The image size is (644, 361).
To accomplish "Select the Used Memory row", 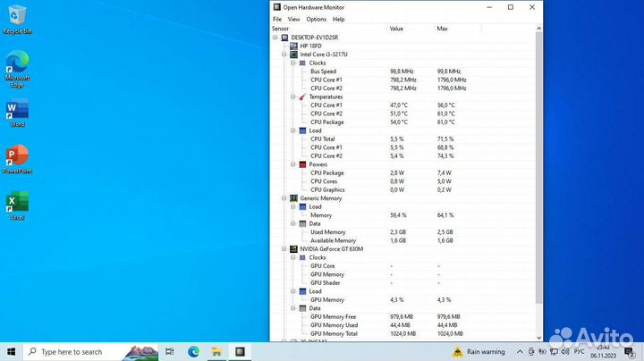I will 402,232.
